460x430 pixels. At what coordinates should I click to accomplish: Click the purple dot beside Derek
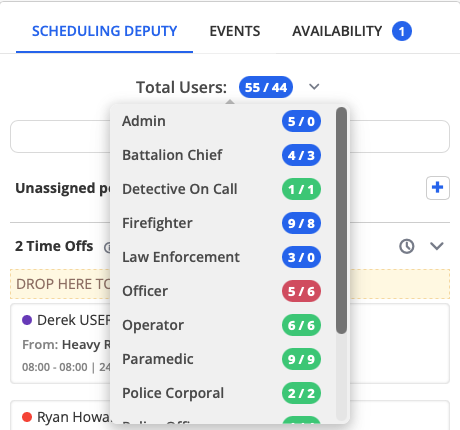coord(27,320)
